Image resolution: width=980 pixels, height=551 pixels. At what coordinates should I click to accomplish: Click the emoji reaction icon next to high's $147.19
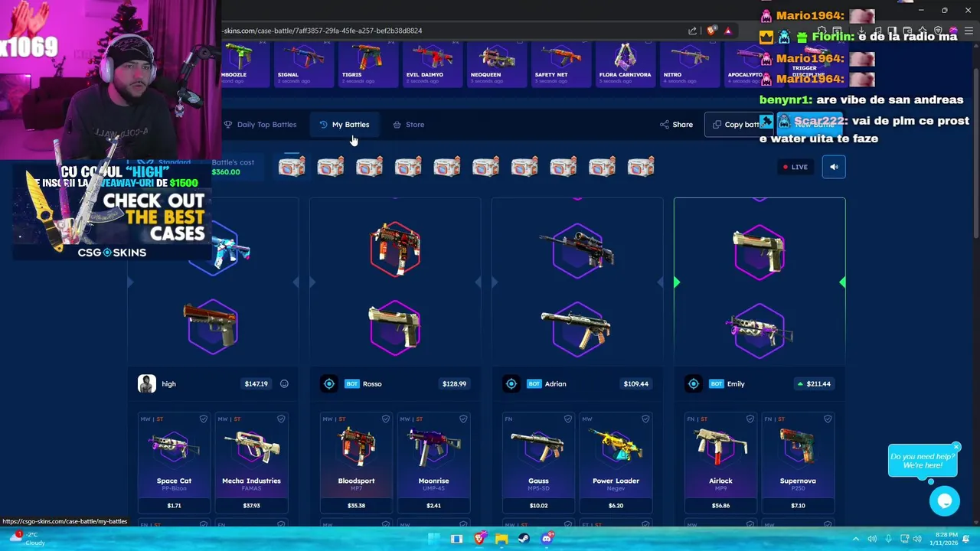[284, 383]
